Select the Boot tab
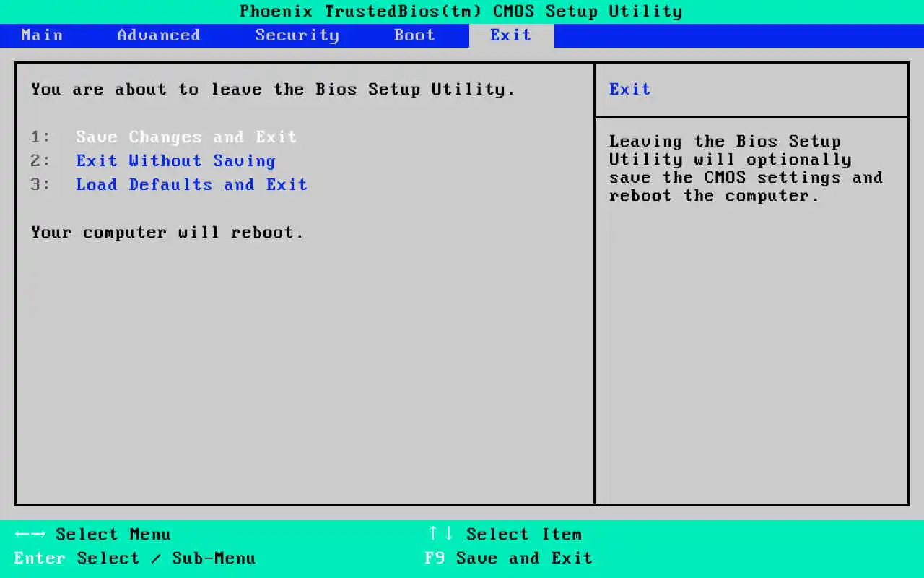Screen dimensions: 924x578 pos(414,35)
